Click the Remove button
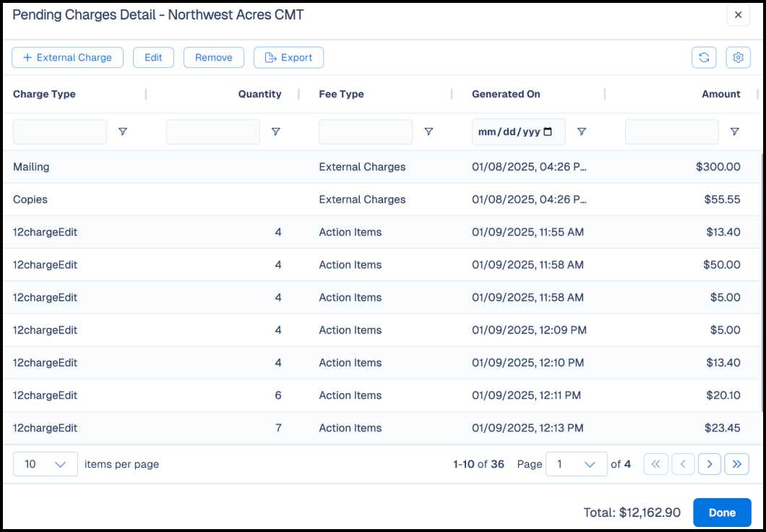Viewport: 766px width, 532px height. click(x=213, y=58)
